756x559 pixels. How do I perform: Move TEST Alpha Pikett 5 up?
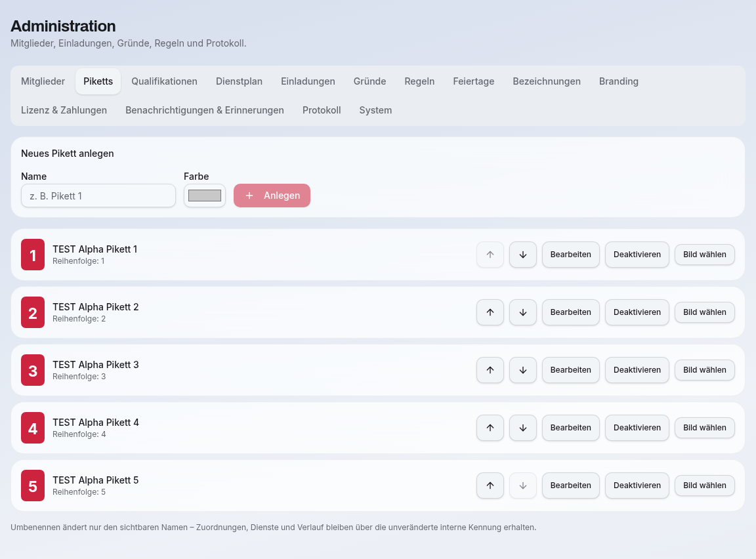pos(490,486)
